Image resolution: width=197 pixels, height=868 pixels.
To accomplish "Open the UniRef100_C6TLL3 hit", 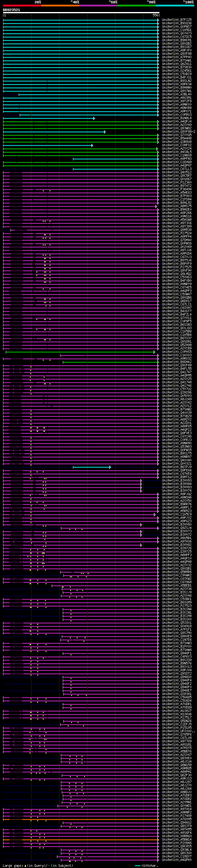I will pos(177,169).
